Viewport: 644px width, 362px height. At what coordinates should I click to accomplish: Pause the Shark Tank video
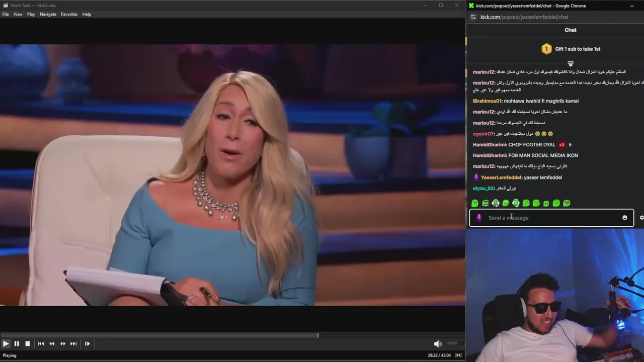tap(17, 343)
